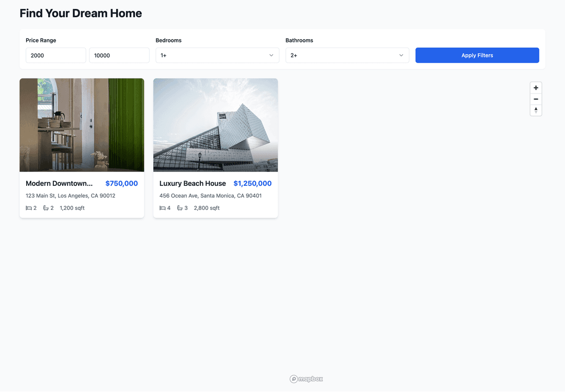Click the bed icon on Luxury Beach House card
This screenshot has height=392, width=565.
point(162,208)
